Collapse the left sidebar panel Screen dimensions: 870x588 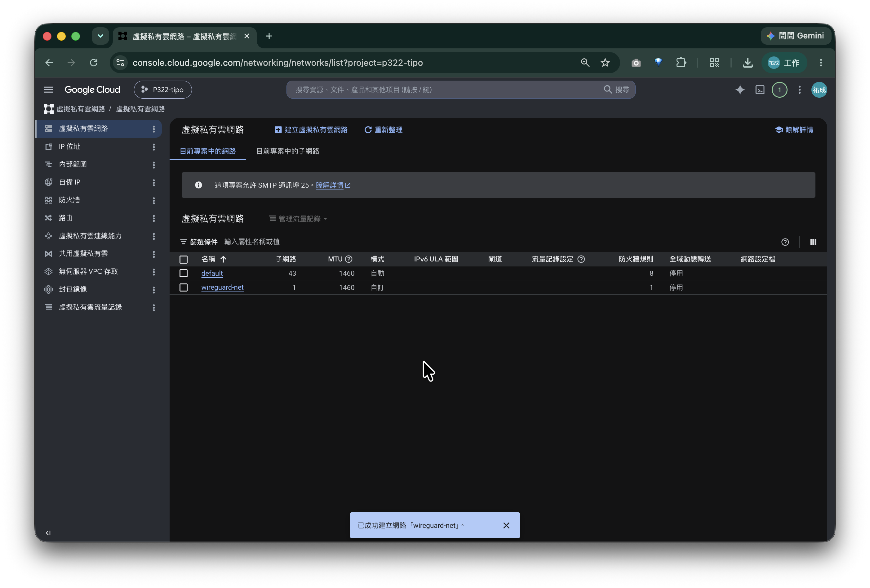[x=48, y=532]
